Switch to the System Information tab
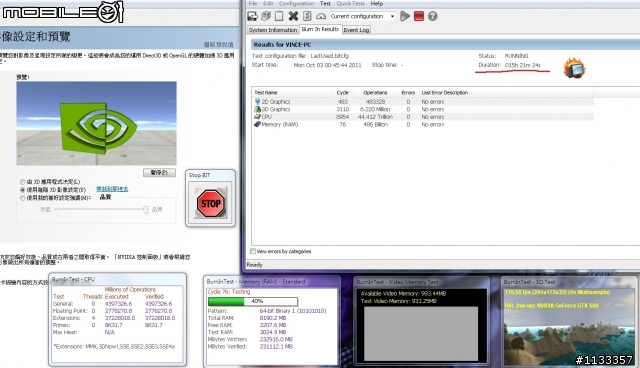This screenshot has height=368, width=640. coord(273,30)
